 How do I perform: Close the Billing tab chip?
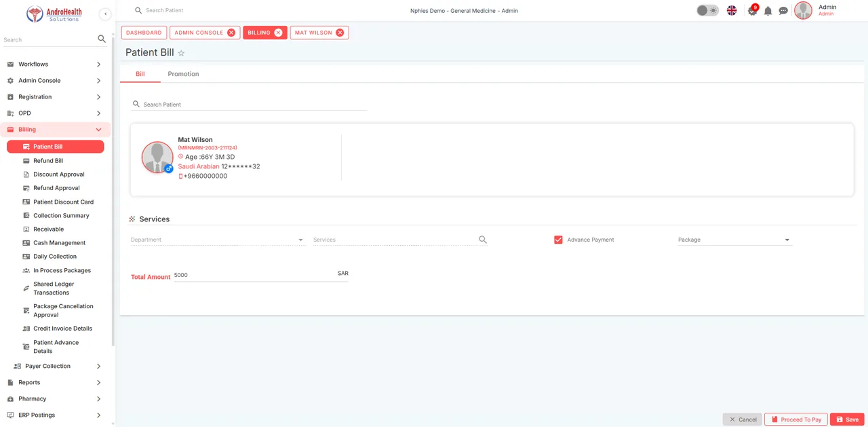(278, 33)
